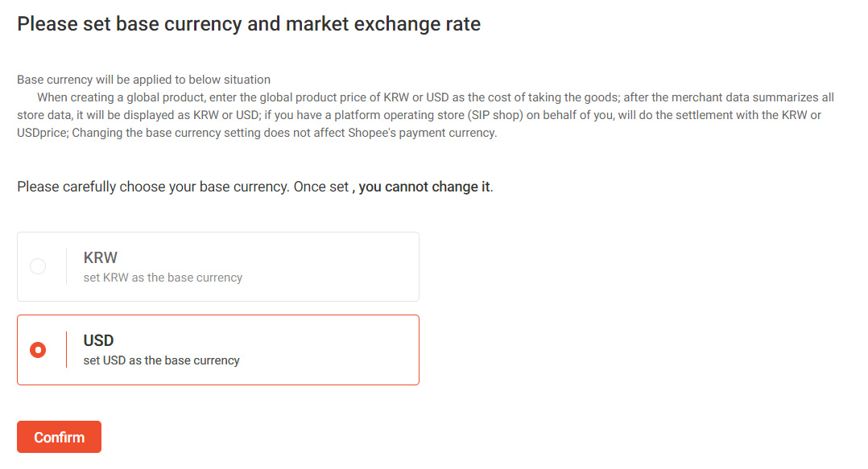Viewport: 868px width, 469px height.
Task: Click the 'USDprice' word in description
Action: 42,133
